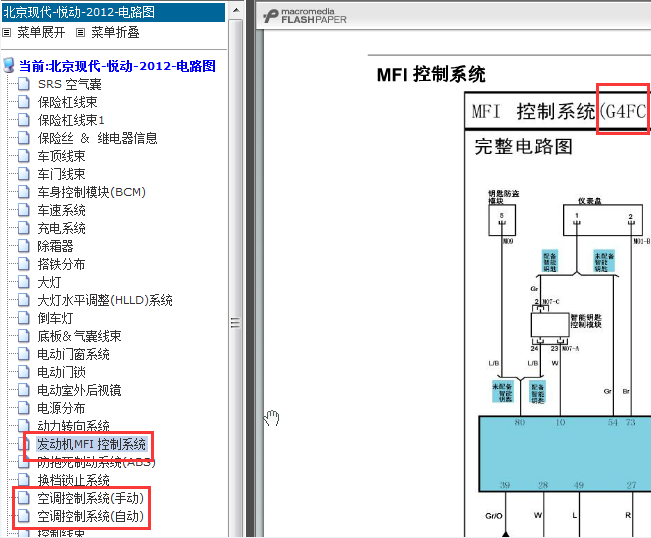Click the tree panel scroll-up arrow

[236, 10]
